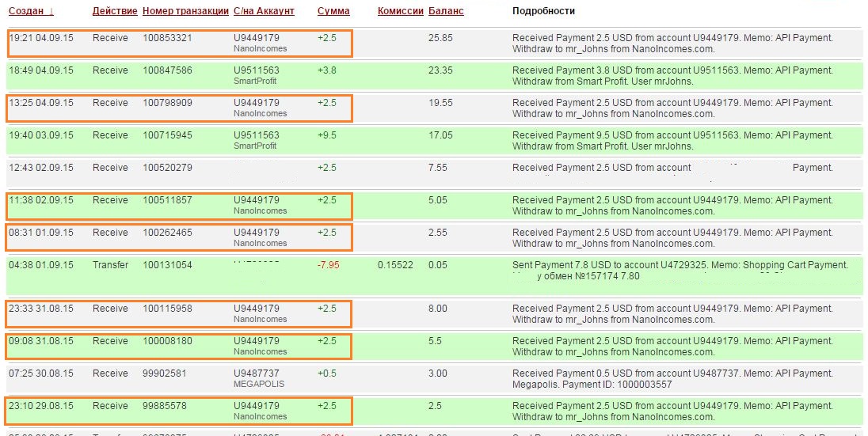Image resolution: width=868 pixels, height=436 pixels.
Task: Sort transactions by Сумма header
Action: [x=333, y=11]
